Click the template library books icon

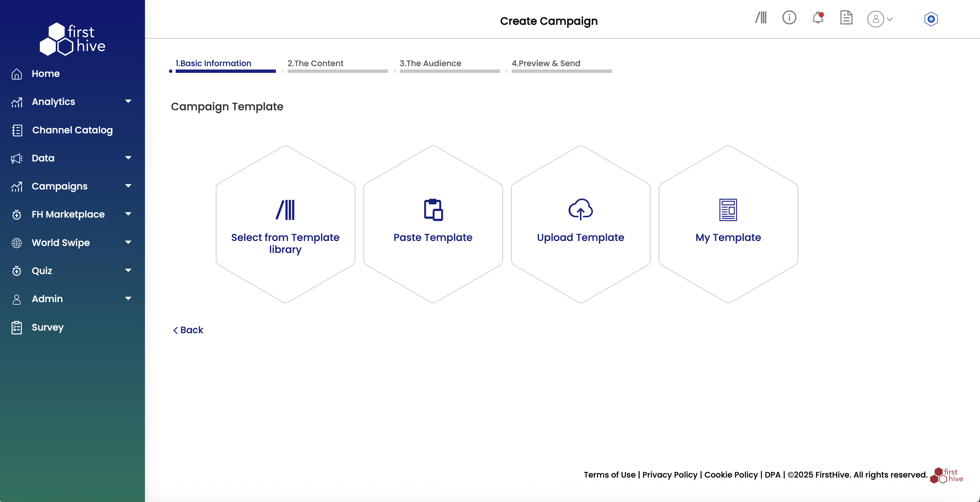(285, 210)
